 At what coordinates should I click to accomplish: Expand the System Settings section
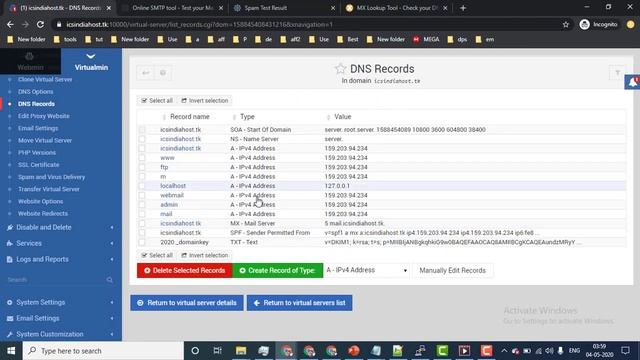(61, 302)
